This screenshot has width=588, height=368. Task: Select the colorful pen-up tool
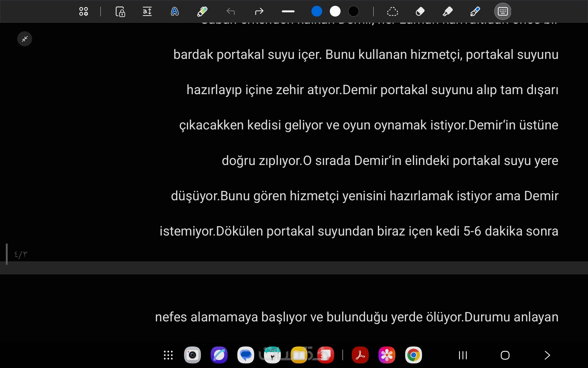[202, 12]
